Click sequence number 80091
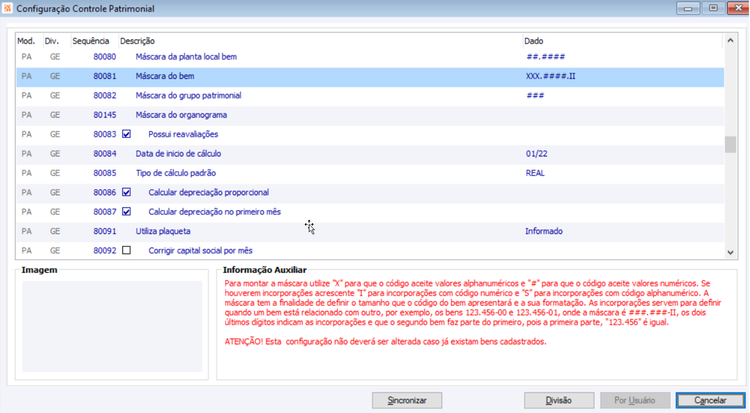This screenshot has width=750, height=413. click(x=105, y=231)
